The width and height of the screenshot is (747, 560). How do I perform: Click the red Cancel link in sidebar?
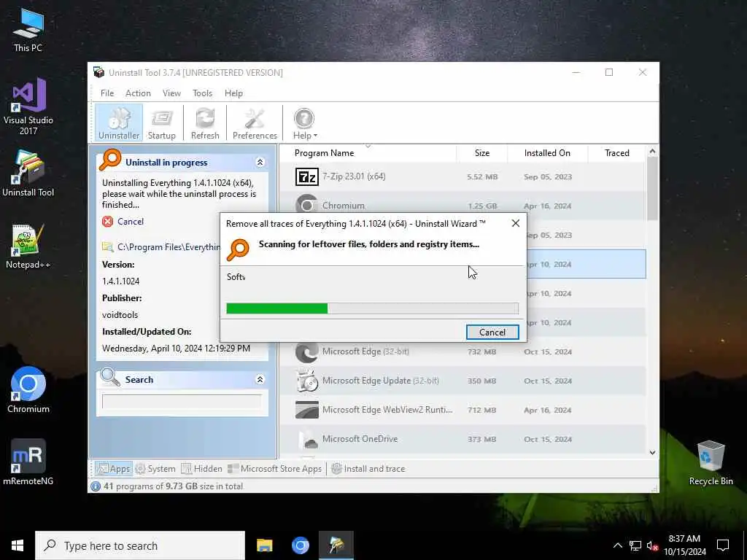point(130,222)
